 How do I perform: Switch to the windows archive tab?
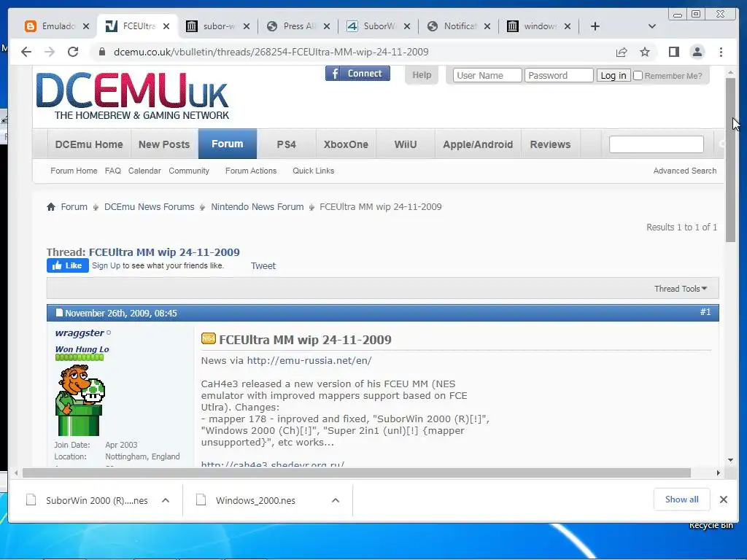click(532, 26)
